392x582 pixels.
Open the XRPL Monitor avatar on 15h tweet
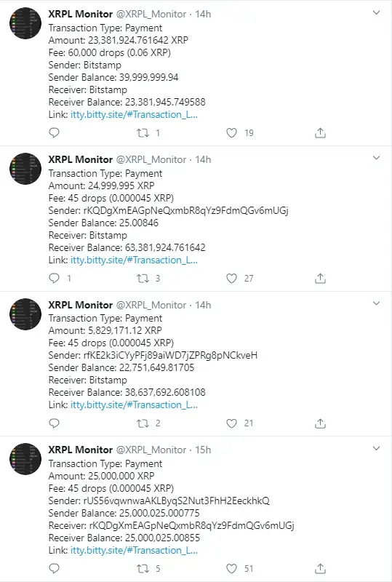(x=25, y=459)
